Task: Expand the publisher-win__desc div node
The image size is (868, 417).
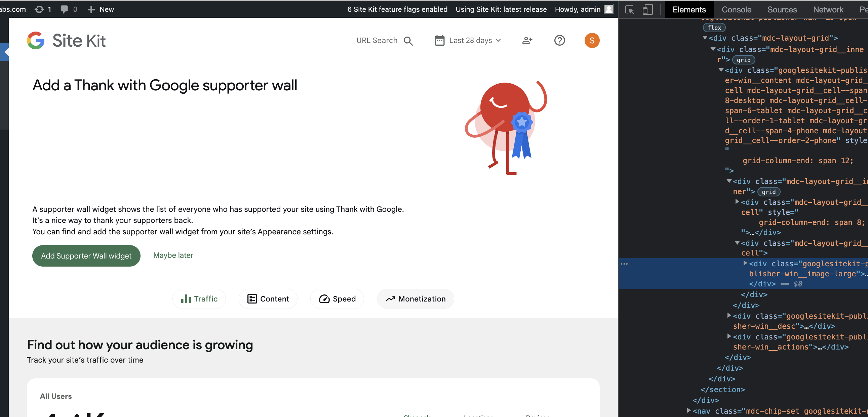Action: coord(729,316)
